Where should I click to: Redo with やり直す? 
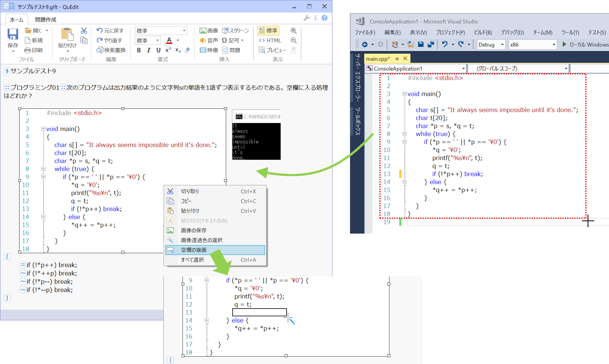coord(109,40)
